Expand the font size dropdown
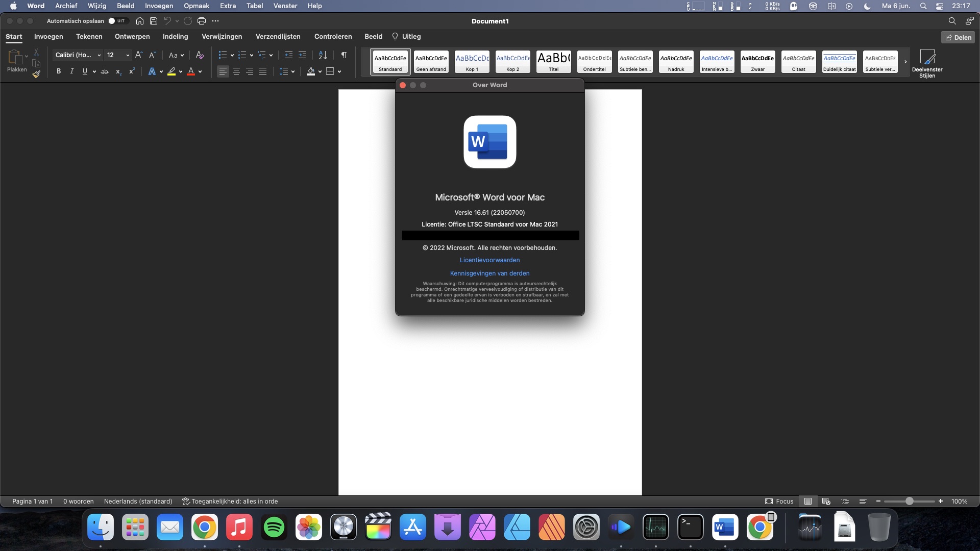This screenshot has width=980, height=551. point(125,55)
